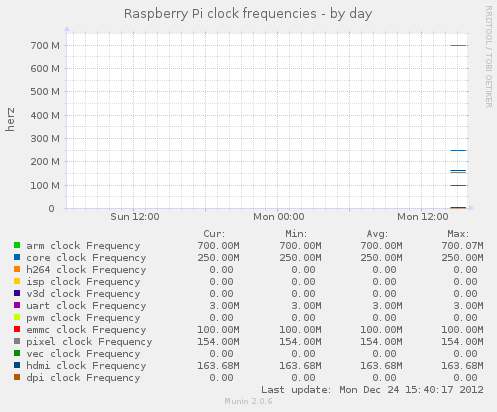Image resolution: width=497 pixels, height=412 pixels.
Task: Click uart clock Cur value 3.00M
Action: [x=224, y=306]
